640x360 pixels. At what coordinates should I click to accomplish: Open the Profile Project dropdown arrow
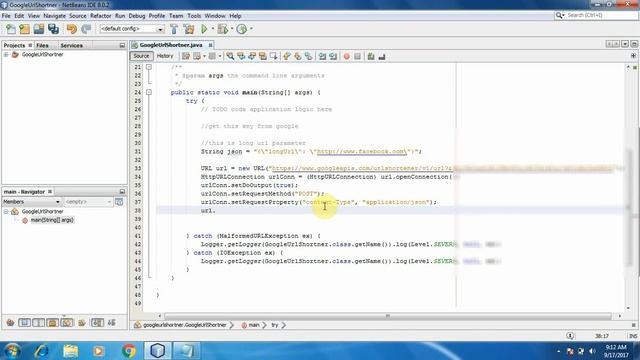(251, 29)
